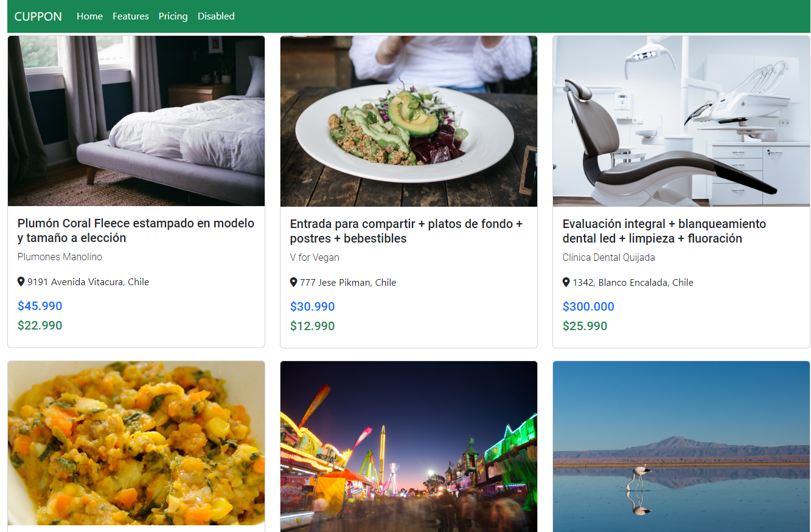811x532 pixels.
Task: Click the $25.990 discounted dental price
Action: (x=585, y=326)
